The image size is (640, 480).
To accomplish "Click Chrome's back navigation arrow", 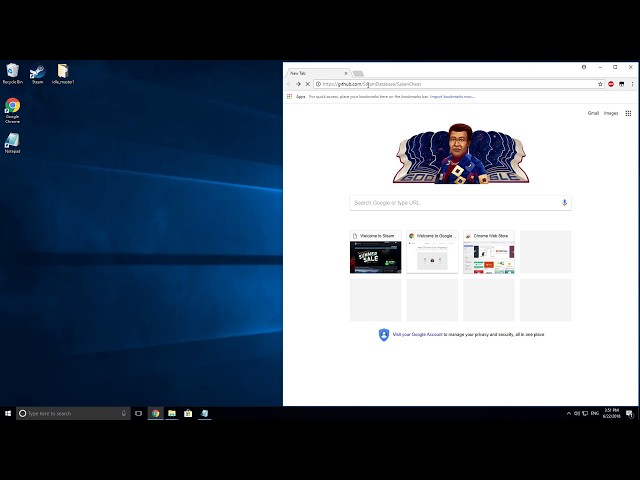I will click(289, 84).
